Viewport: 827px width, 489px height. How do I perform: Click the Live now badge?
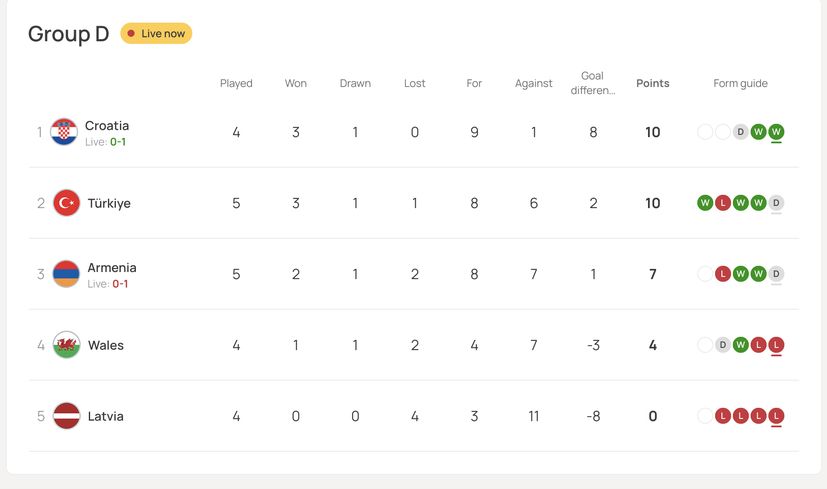click(x=156, y=34)
